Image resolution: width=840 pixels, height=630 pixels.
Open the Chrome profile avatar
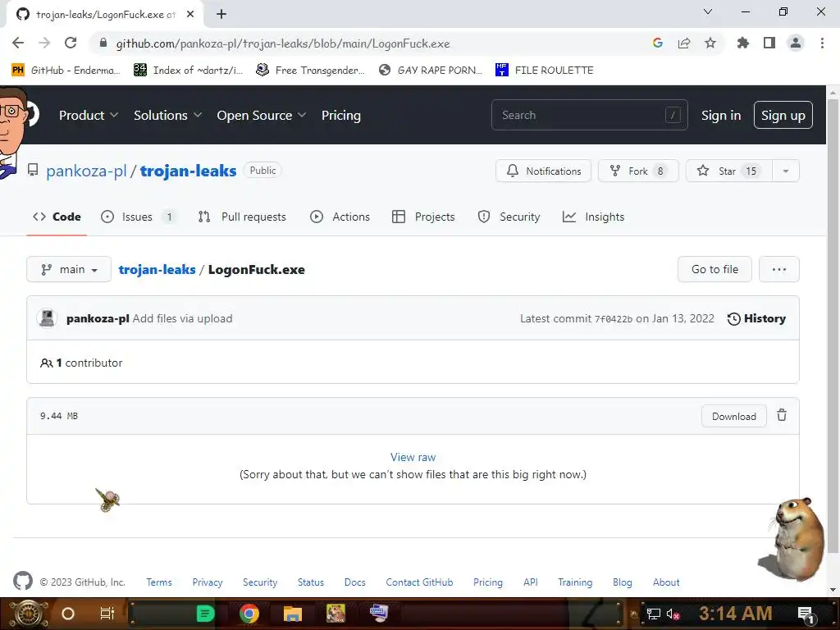point(796,43)
